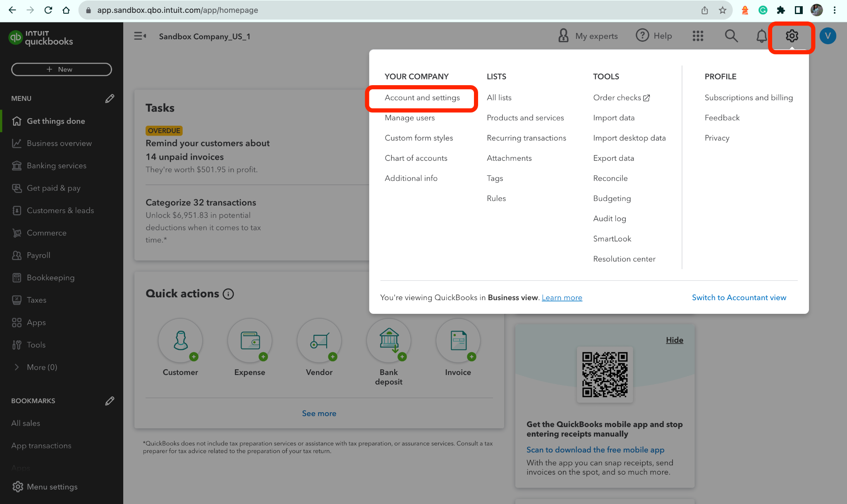Image resolution: width=847 pixels, height=504 pixels.
Task: Click the Learn more link
Action: [562, 298]
